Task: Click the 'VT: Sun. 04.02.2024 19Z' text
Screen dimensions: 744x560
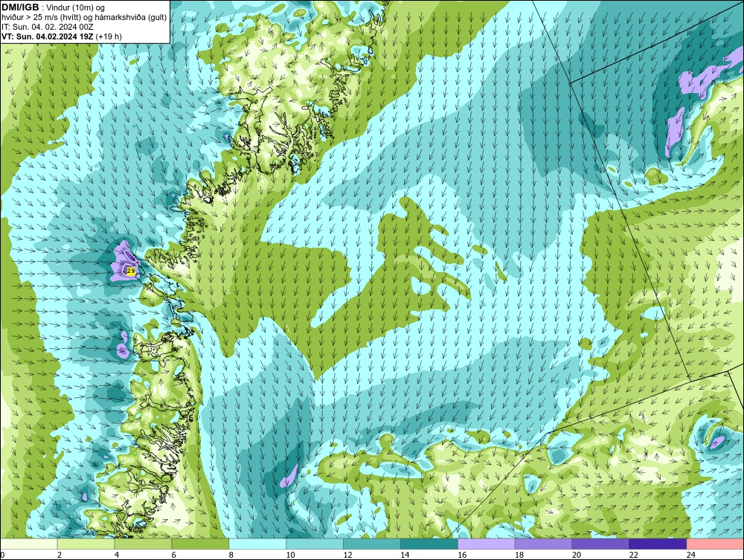Action: tap(48, 36)
